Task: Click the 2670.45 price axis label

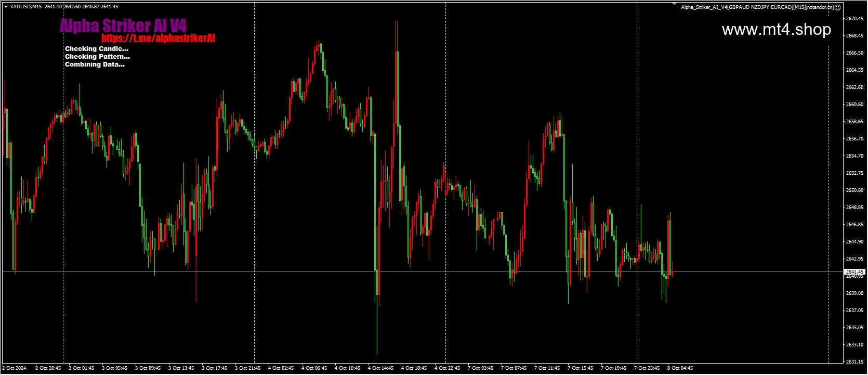Action: click(x=854, y=19)
